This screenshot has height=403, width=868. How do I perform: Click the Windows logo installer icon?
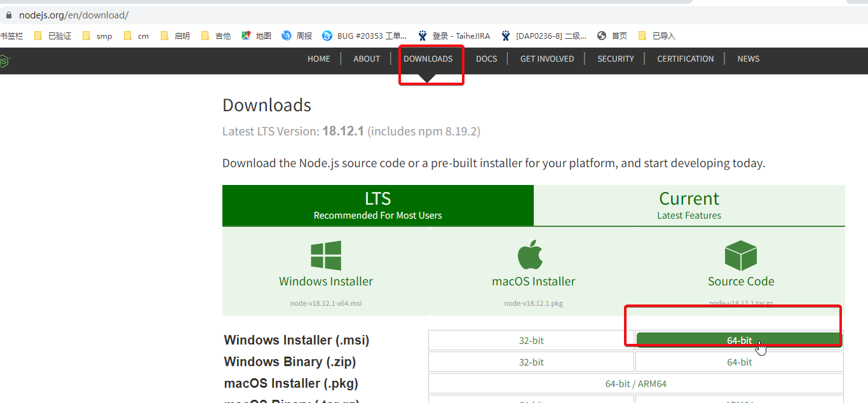point(326,256)
